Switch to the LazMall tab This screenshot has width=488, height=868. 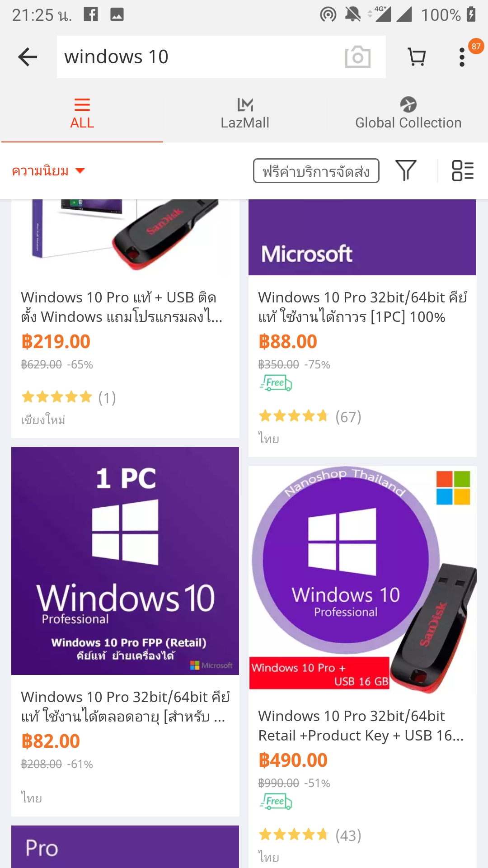[245, 114]
